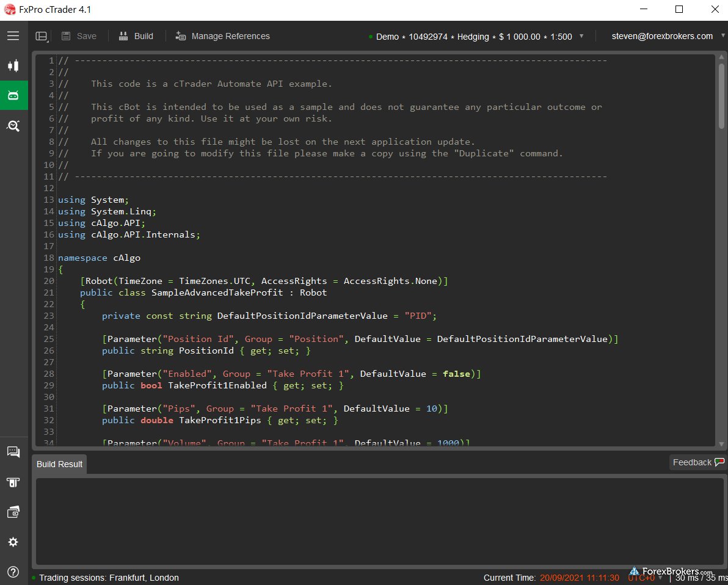
Task: Open the Automate robot section
Action: point(13,95)
